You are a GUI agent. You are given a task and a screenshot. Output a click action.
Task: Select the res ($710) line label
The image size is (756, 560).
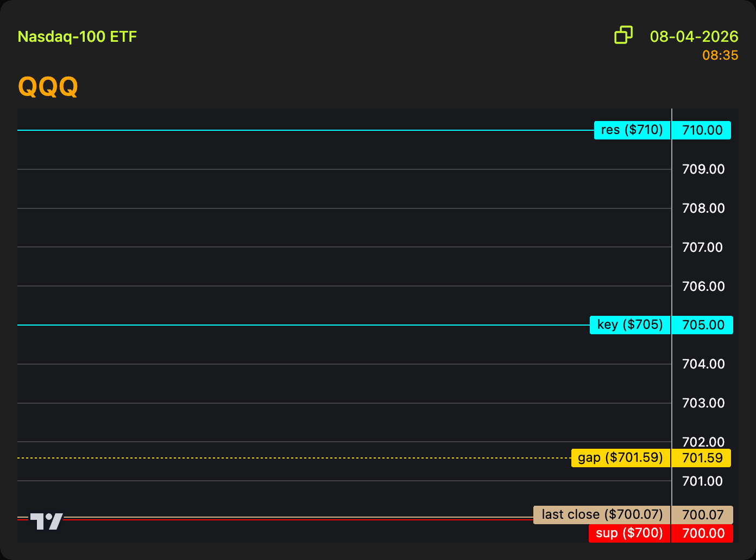coord(632,130)
